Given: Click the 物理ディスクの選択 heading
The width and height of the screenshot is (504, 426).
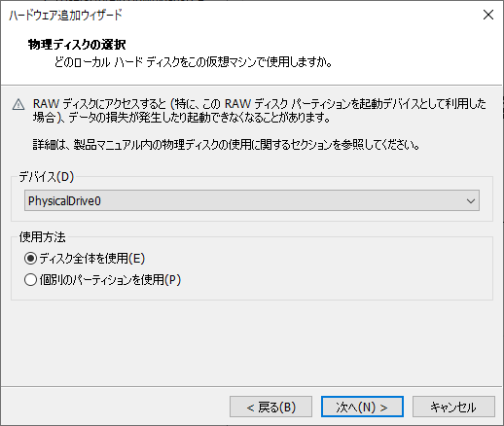Looking at the screenshot, I should [x=77, y=45].
